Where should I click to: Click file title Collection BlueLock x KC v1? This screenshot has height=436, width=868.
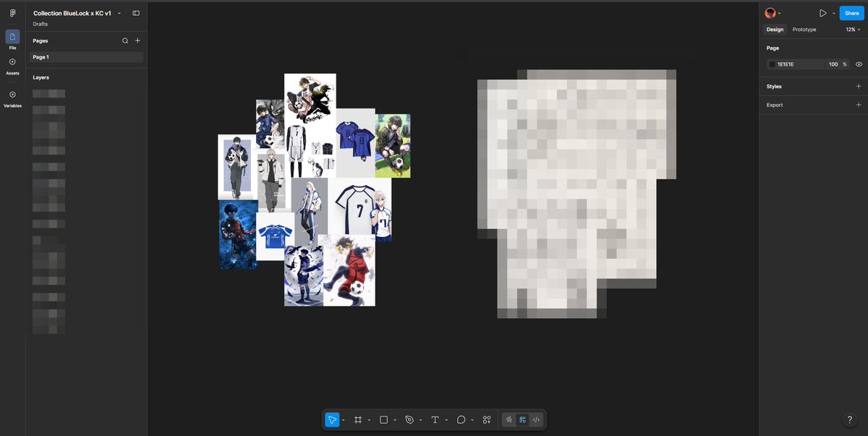[72, 14]
